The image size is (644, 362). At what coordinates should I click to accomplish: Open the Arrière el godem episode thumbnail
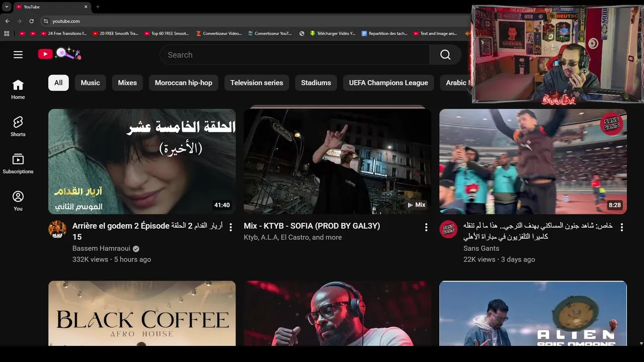[142, 161]
